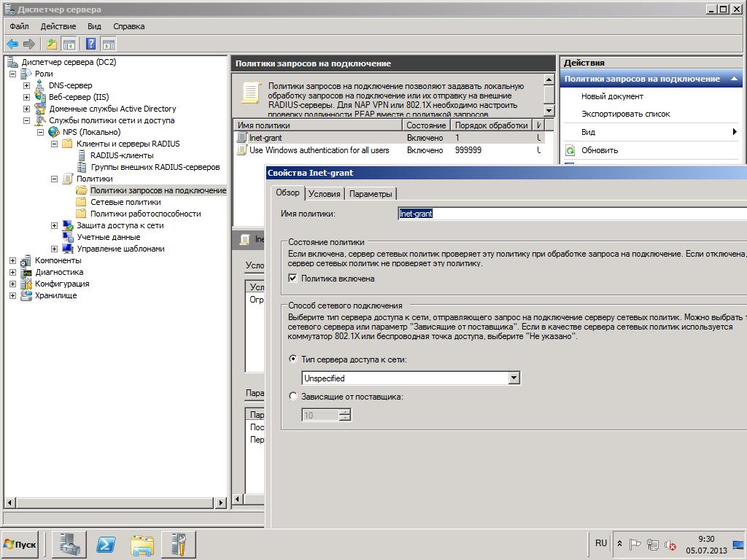Expand the 'Защита доступа к сети' node
The width and height of the screenshot is (747, 560).
click(54, 225)
